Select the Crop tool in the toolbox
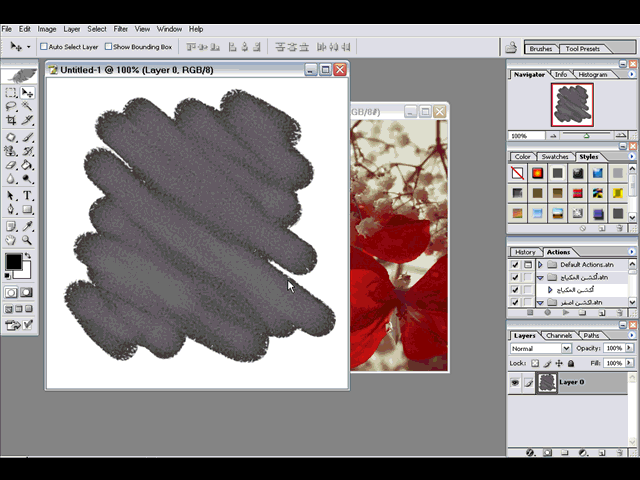 (10, 122)
